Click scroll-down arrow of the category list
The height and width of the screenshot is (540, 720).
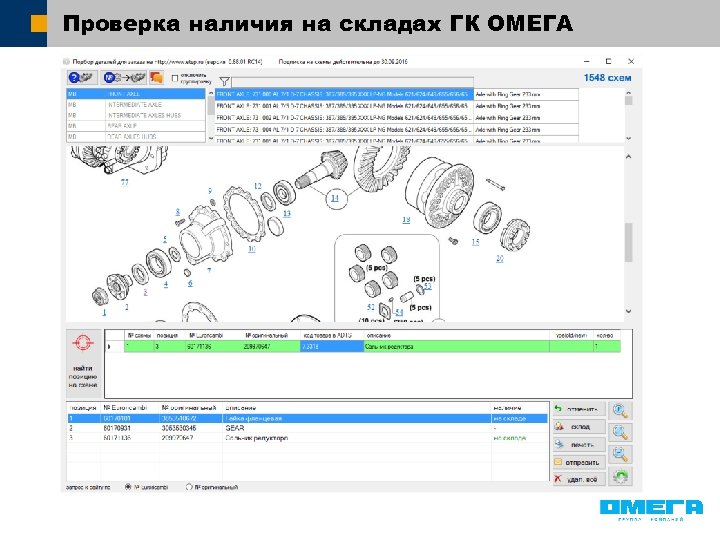click(210, 138)
